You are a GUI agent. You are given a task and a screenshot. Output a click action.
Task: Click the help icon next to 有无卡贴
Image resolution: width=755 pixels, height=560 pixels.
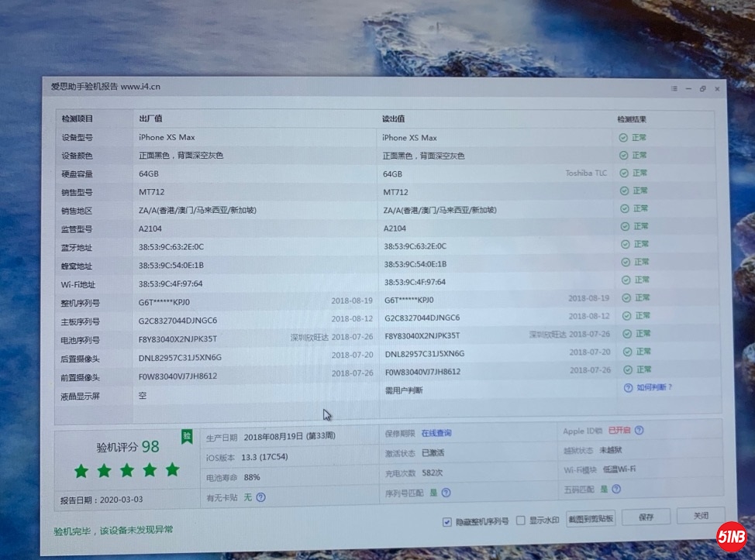[x=260, y=497]
